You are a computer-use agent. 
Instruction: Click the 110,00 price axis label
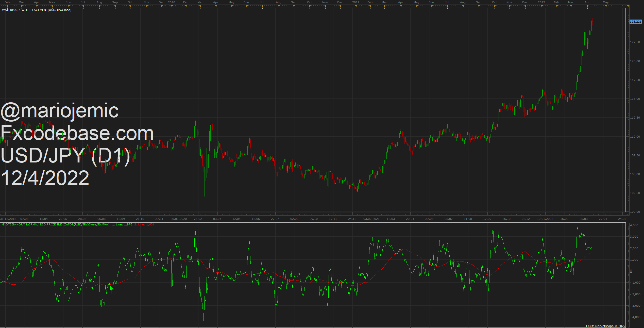tap(635, 137)
